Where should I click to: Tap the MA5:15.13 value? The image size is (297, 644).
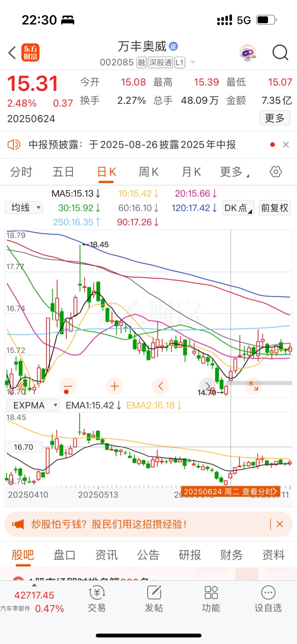point(76,194)
